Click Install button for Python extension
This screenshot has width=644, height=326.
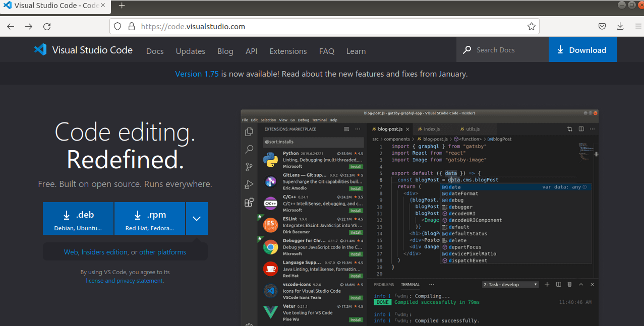click(x=356, y=167)
